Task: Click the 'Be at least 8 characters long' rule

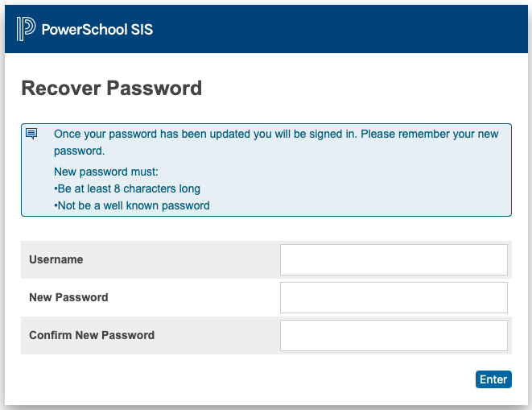Action: [127, 188]
